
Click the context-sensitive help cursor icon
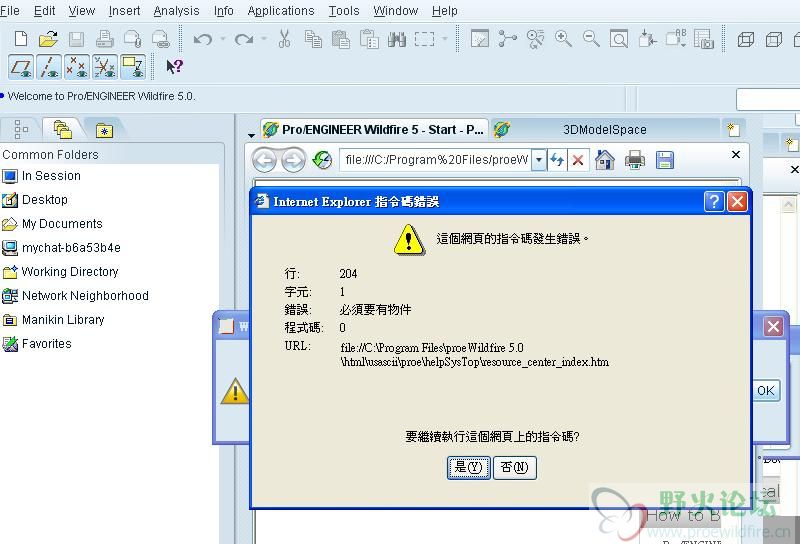pyautogui.click(x=174, y=66)
